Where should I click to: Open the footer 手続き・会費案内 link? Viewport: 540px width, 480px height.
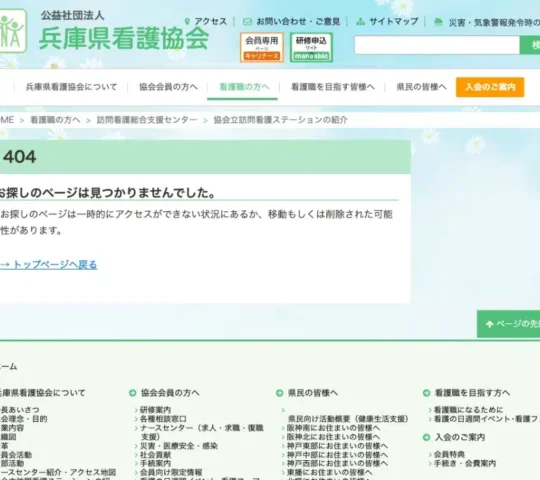[465, 463]
